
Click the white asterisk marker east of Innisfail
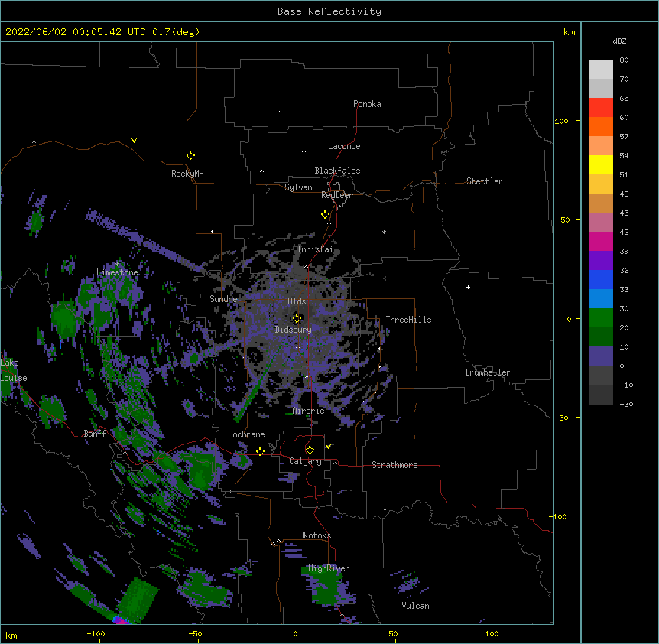[384, 232]
